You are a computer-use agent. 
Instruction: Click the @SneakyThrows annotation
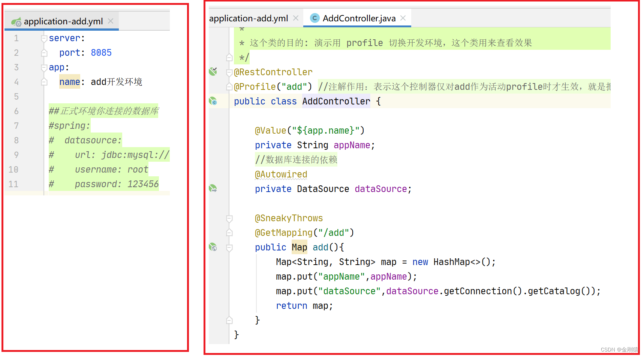click(x=289, y=218)
